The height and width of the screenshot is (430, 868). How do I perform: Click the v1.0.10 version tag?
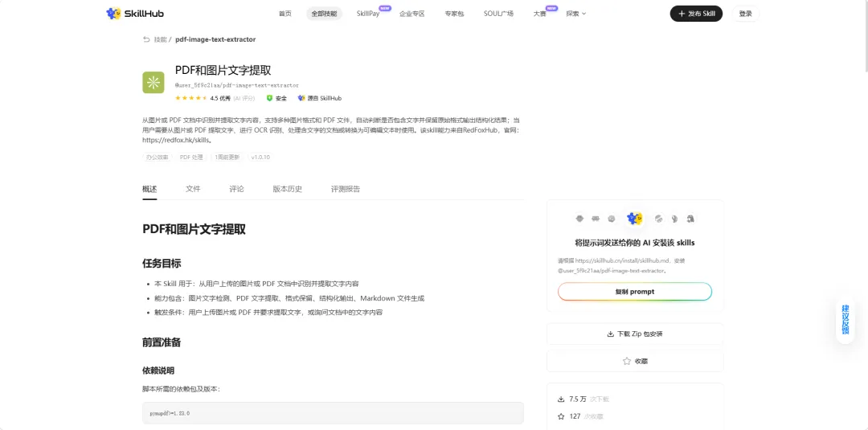coord(260,158)
